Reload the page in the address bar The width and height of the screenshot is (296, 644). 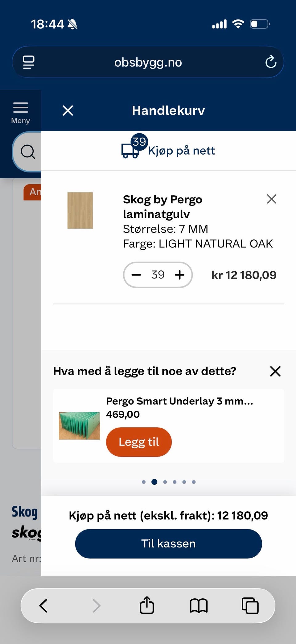click(271, 62)
